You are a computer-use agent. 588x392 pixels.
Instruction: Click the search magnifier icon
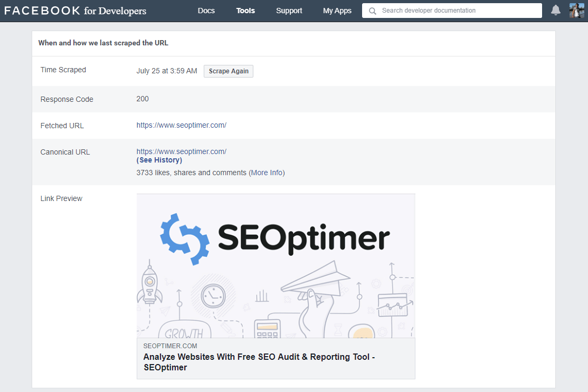(373, 11)
